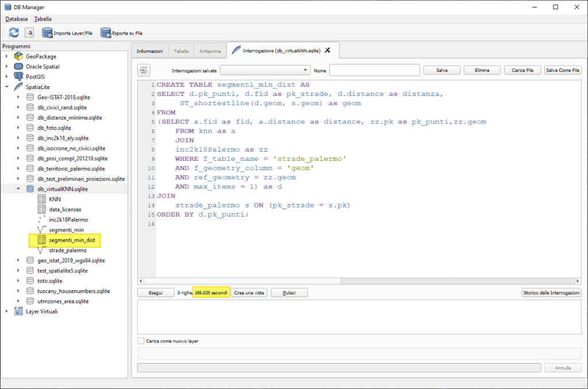Select the strade_palermo line layer
588x389 pixels.
pyautogui.click(x=71, y=251)
